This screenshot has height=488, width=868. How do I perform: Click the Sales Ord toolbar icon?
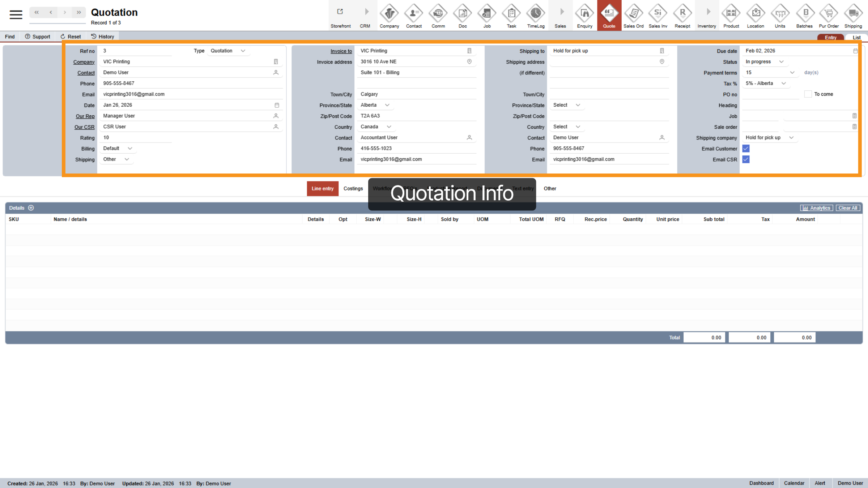[633, 14]
